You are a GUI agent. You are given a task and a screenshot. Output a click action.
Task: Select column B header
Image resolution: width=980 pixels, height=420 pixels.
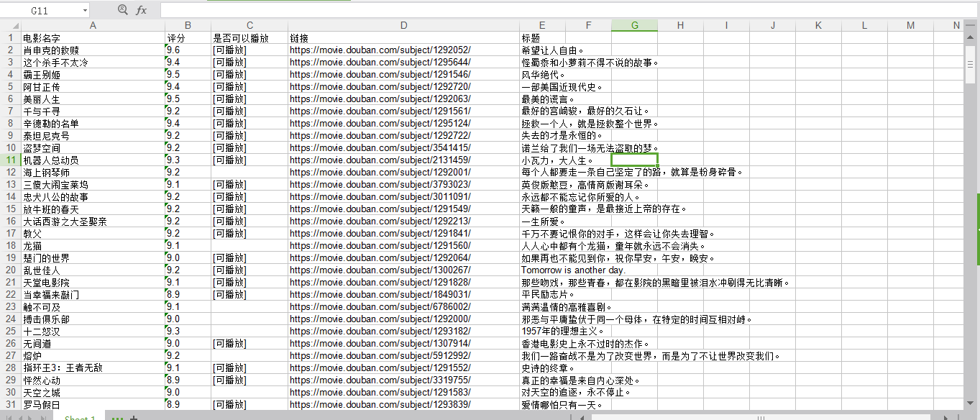click(x=188, y=26)
